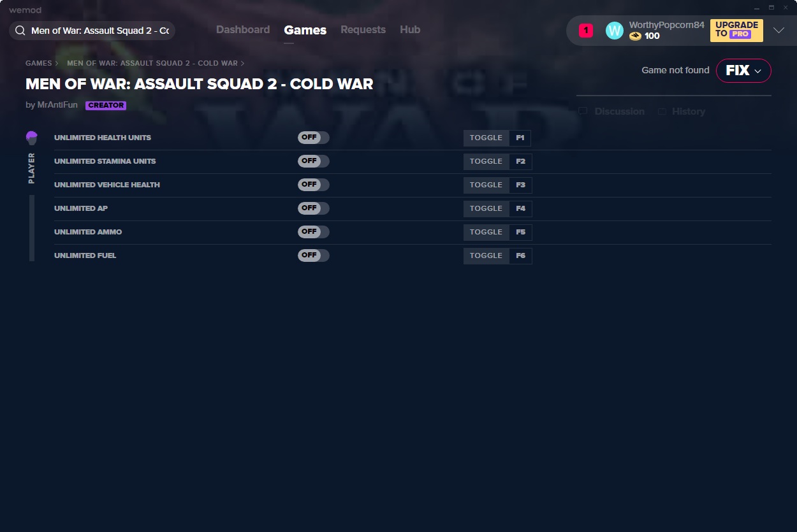
Task: Click the CREATOR badge
Action: coord(106,106)
